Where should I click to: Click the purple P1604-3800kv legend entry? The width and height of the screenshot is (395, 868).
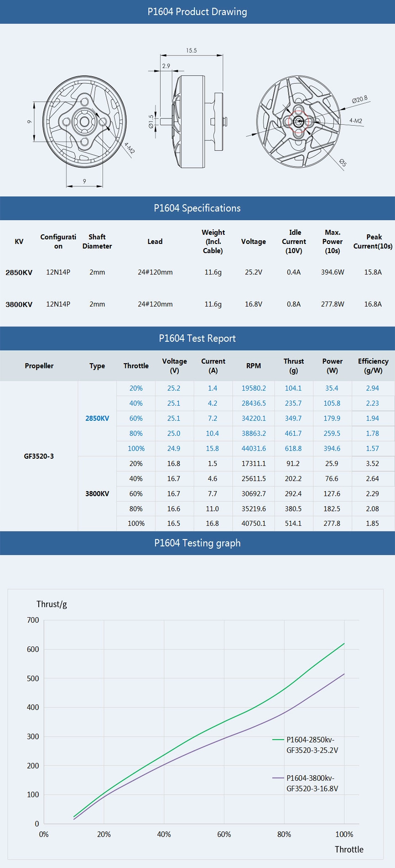tap(306, 783)
